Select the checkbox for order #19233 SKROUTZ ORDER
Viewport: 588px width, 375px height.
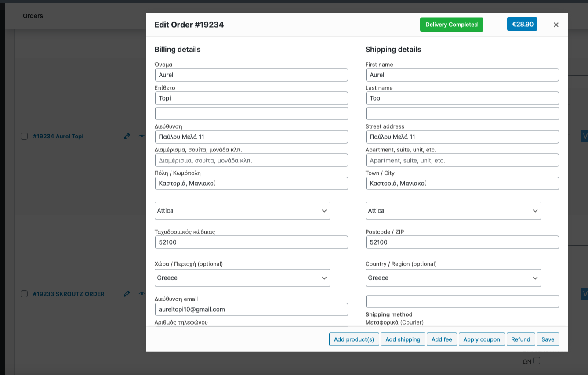pos(24,294)
